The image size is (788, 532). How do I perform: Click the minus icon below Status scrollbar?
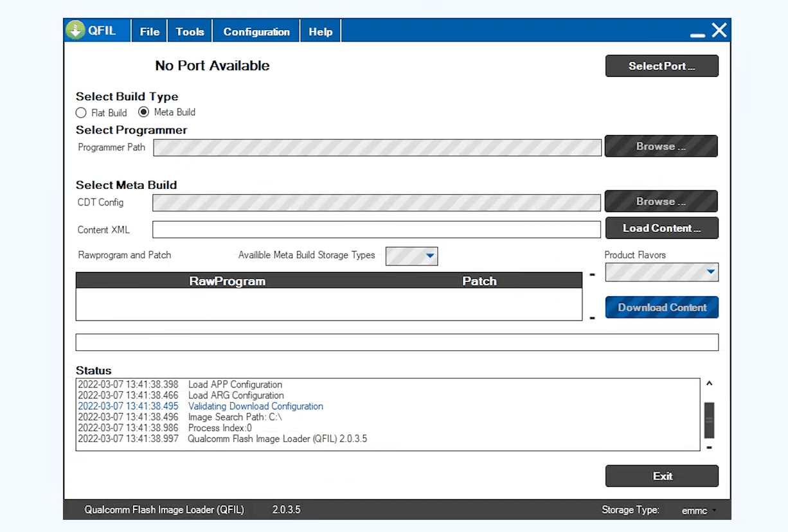(x=709, y=447)
